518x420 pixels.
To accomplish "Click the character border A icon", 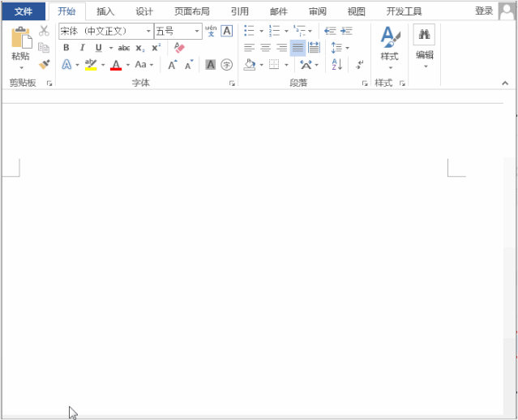I will pos(227,31).
